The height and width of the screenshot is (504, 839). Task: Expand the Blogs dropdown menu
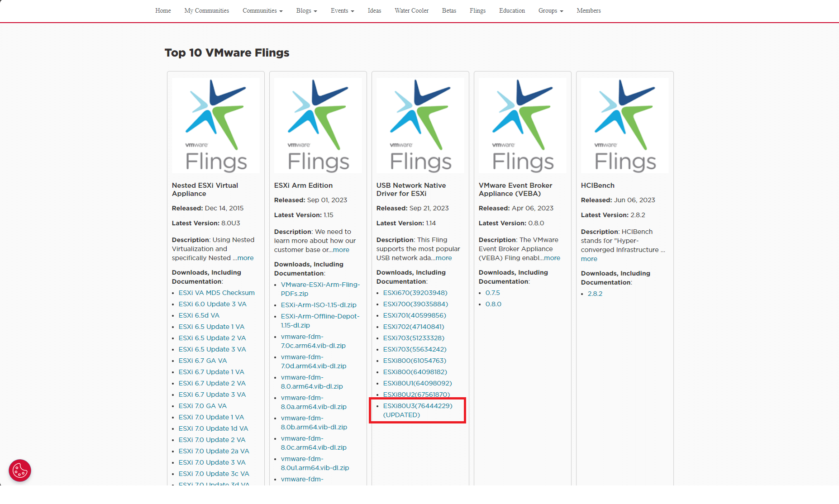click(x=306, y=10)
